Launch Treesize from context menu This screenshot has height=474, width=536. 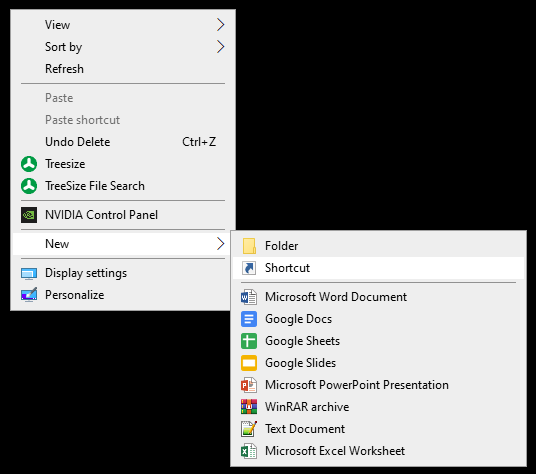point(123,164)
